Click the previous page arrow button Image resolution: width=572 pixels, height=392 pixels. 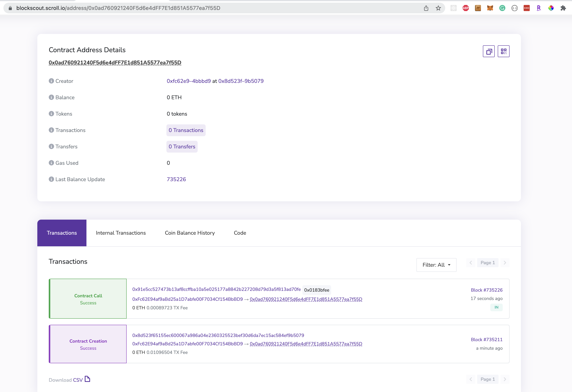[x=471, y=262]
